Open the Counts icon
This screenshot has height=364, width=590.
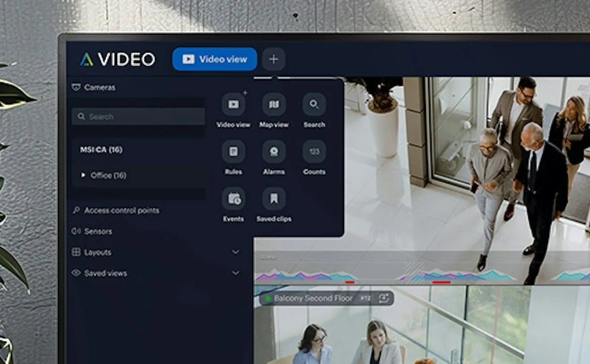[x=314, y=151]
